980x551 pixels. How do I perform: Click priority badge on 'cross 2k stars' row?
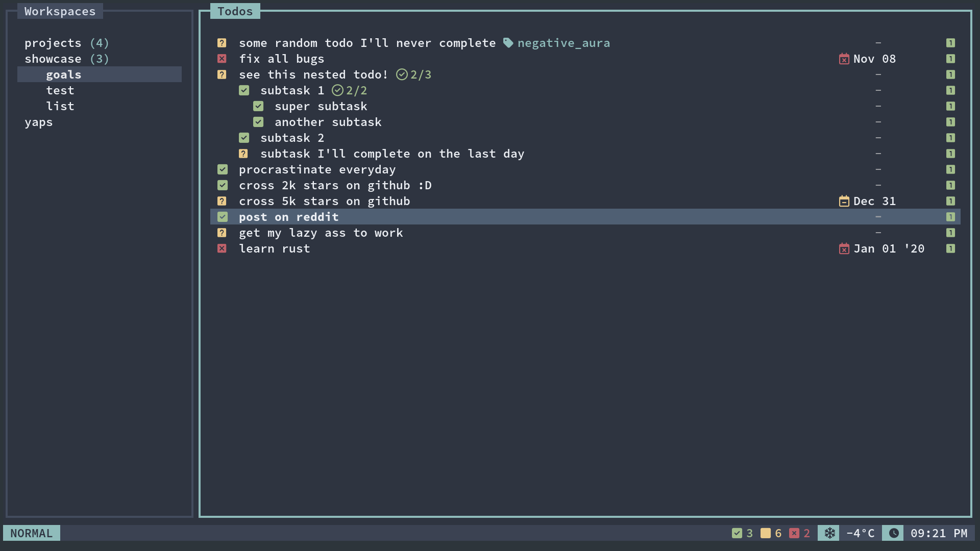pos(950,185)
